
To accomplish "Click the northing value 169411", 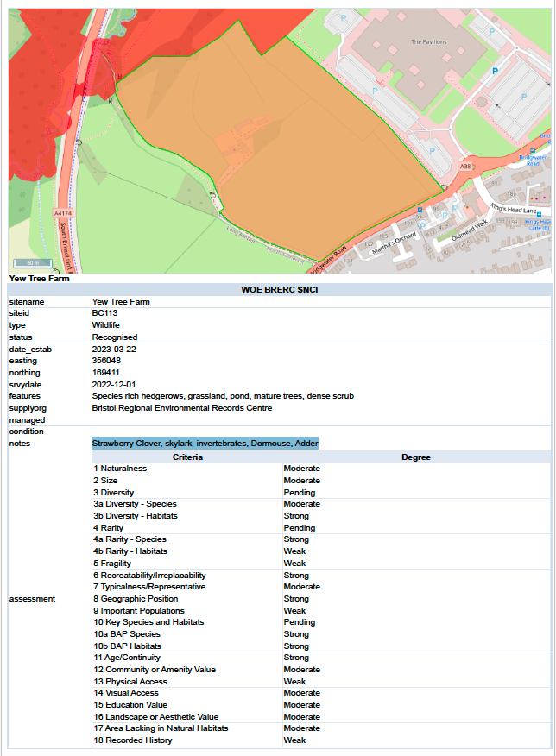I will [x=105, y=373].
